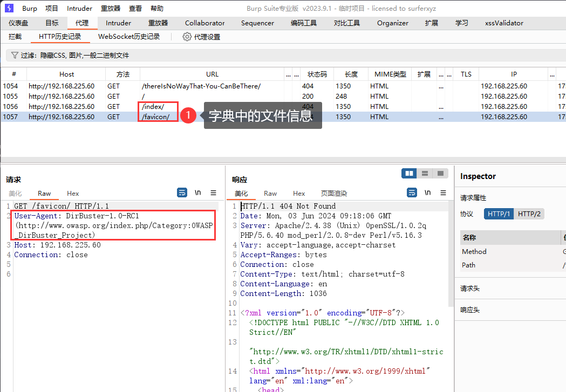The height and width of the screenshot is (392, 566).
Task: Select request 美化 view tab
Action: (x=15, y=193)
